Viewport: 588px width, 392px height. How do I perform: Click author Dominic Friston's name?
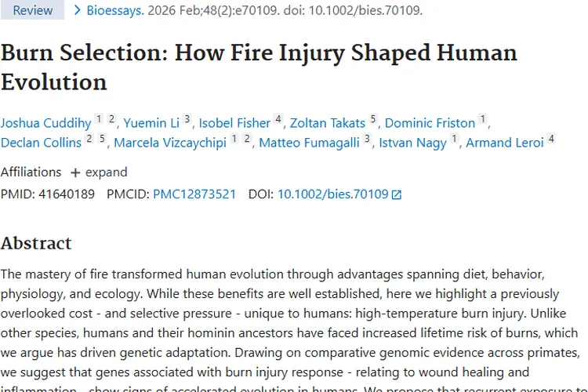click(x=430, y=123)
